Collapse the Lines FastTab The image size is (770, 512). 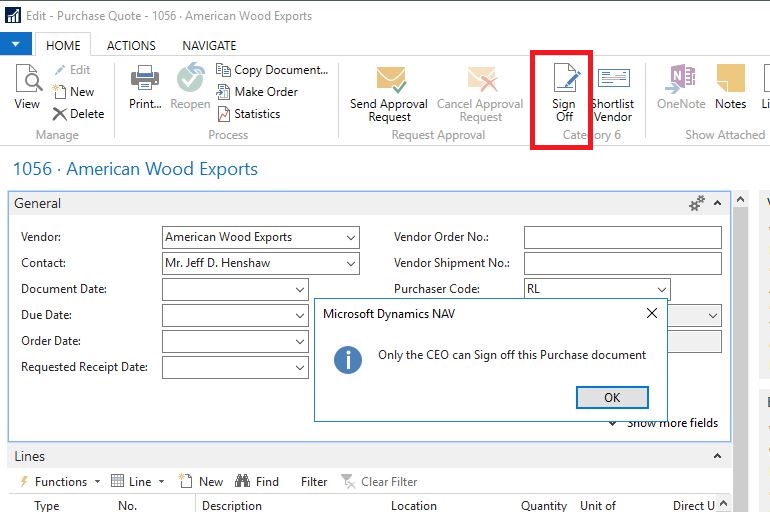pyautogui.click(x=717, y=456)
